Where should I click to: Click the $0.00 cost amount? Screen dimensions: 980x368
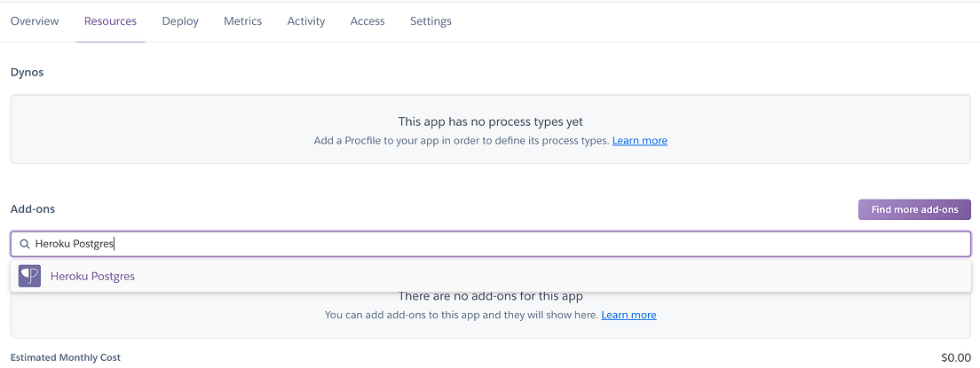(955, 357)
